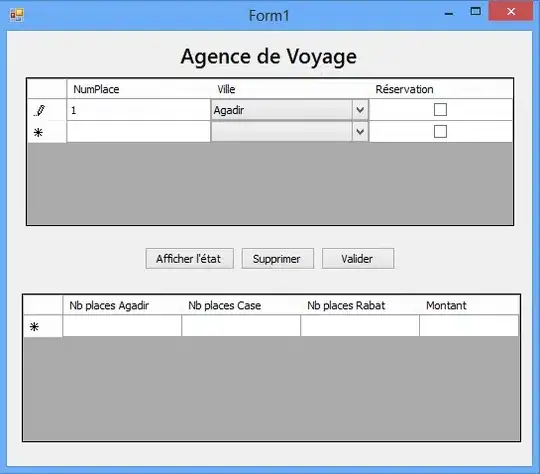This screenshot has height=474, width=540.
Task: Minimize the Form1 window
Action: tap(449, 14)
